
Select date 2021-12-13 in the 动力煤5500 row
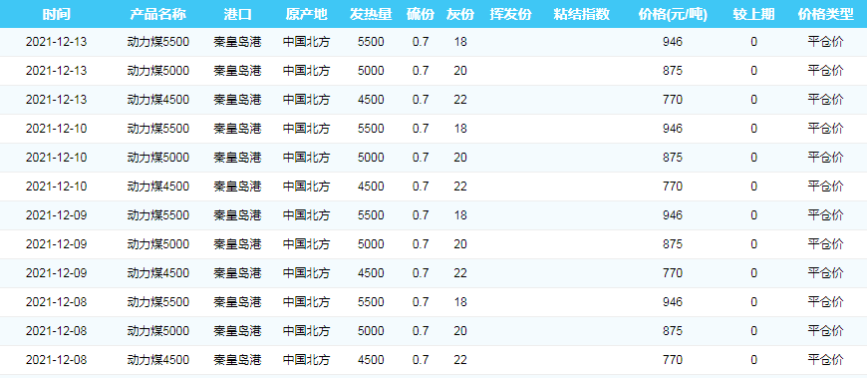[x=57, y=42]
